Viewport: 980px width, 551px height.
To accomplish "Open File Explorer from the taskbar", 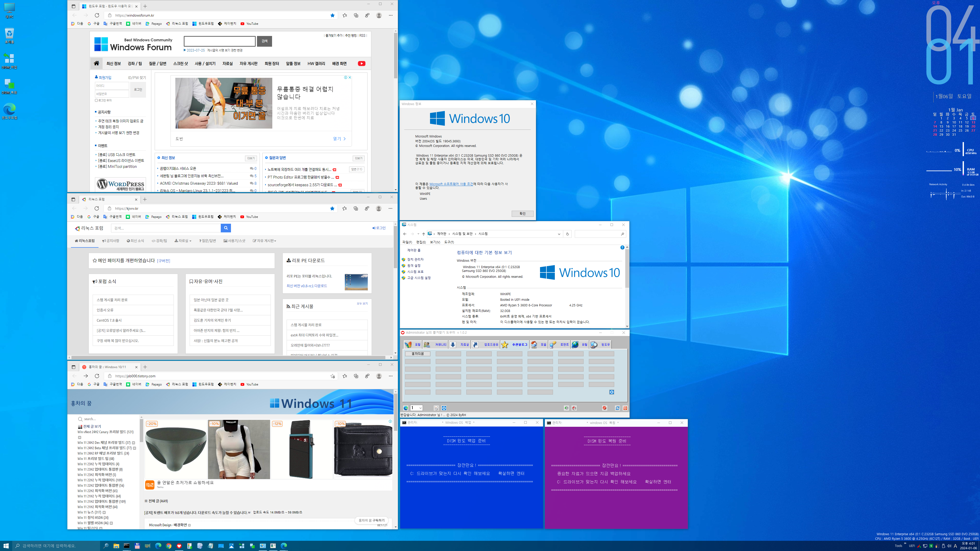I will pyautogui.click(x=116, y=546).
